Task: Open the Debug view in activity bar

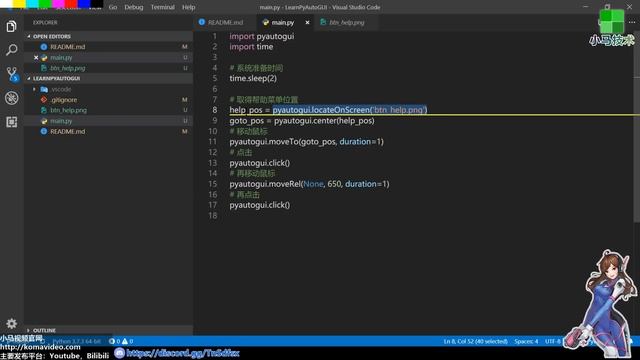Action: coord(11,98)
